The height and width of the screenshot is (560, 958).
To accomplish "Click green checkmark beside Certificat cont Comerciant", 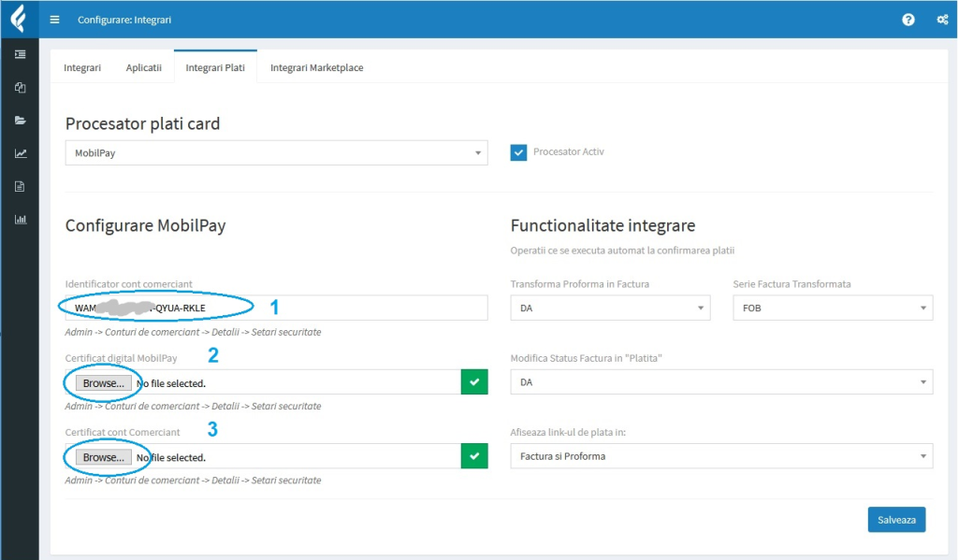I will [x=474, y=456].
